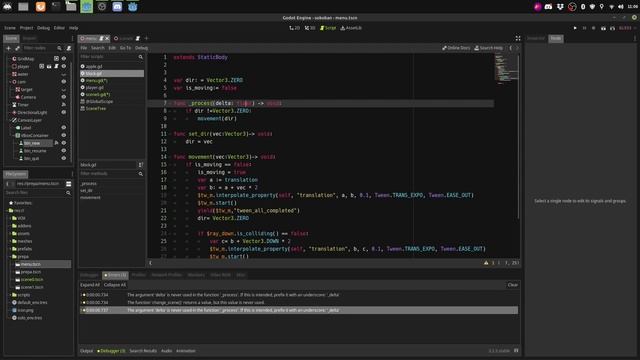This screenshot has width=640, height=360.
Task: Toggle distraction-free mode
Action: pyautogui.click(x=518, y=38)
